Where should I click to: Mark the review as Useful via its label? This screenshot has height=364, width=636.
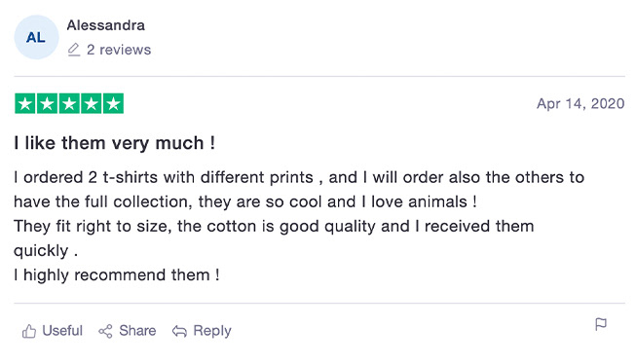pos(62,331)
